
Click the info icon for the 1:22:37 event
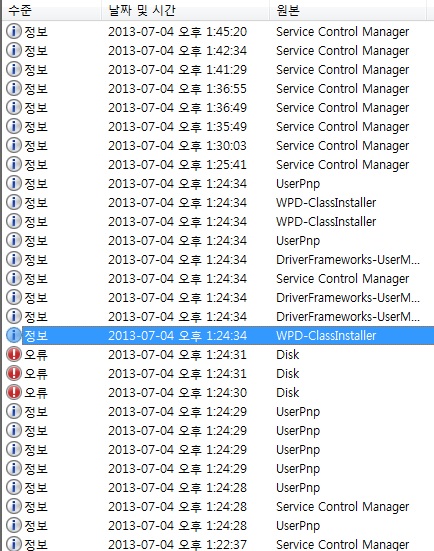(x=14, y=544)
